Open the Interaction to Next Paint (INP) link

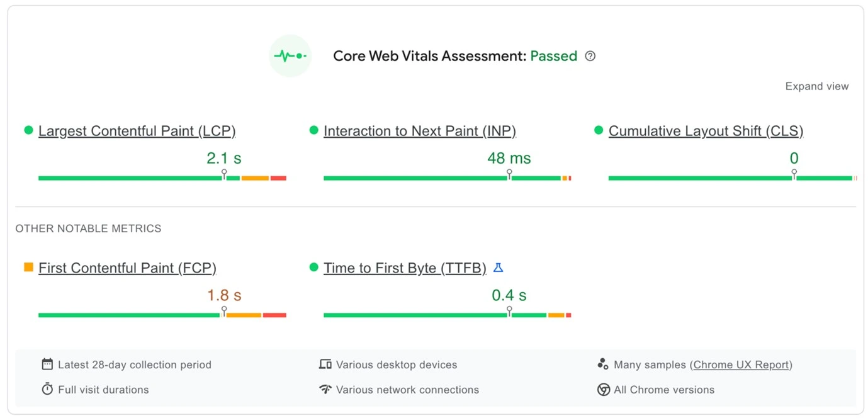tap(419, 131)
